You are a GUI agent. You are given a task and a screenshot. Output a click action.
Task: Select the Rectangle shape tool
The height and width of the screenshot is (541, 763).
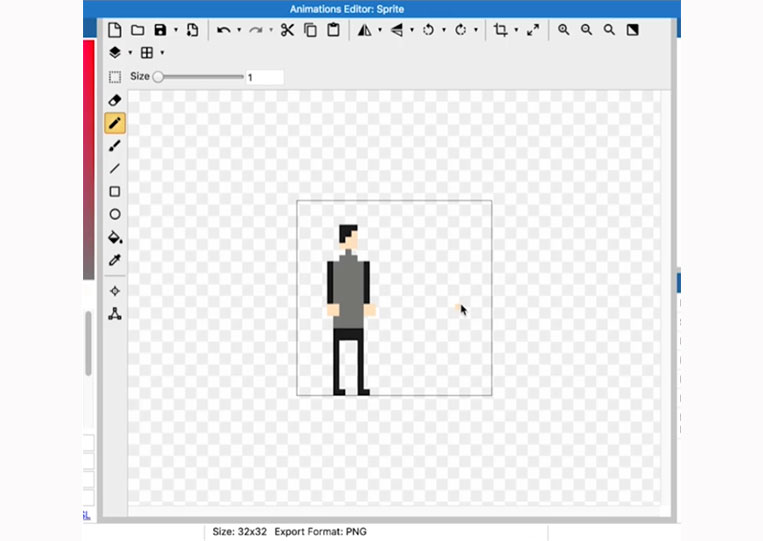[x=115, y=192]
